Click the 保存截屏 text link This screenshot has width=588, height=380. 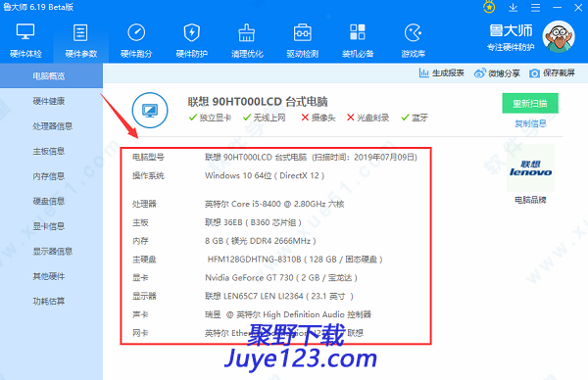point(559,73)
